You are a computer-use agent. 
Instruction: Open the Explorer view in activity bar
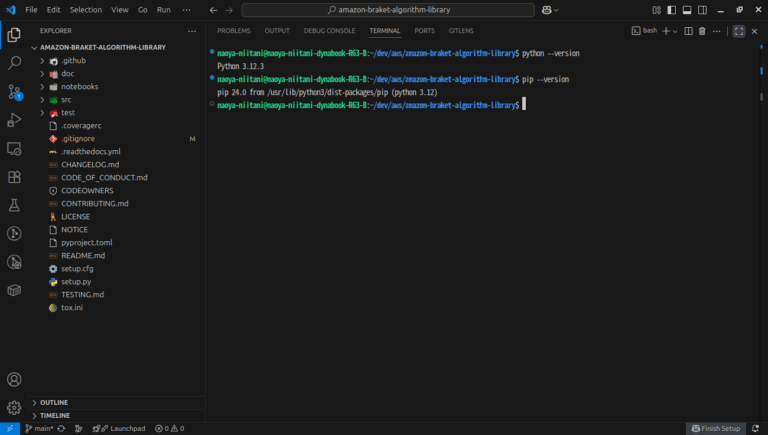pyautogui.click(x=14, y=35)
